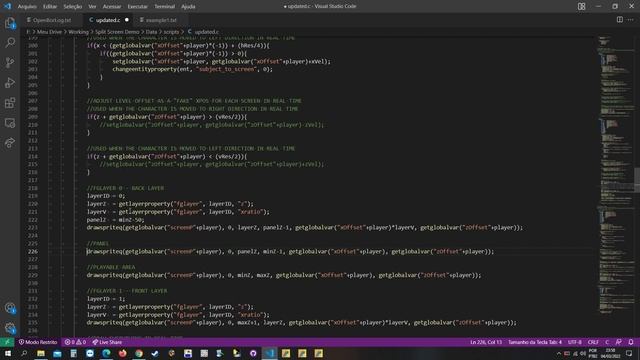Screen dimensions: 640x360
Task: Change the language mode via the C indicator
Action: pos(607,342)
